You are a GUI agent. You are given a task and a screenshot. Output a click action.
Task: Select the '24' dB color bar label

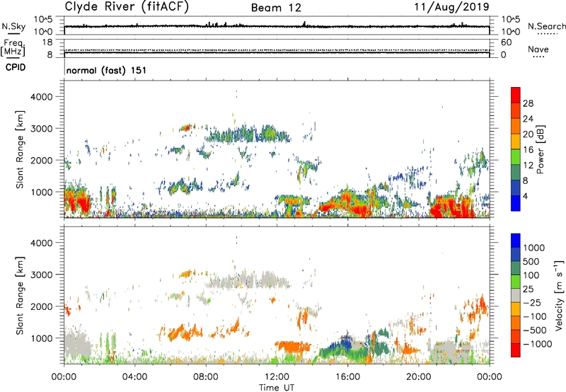coord(528,119)
